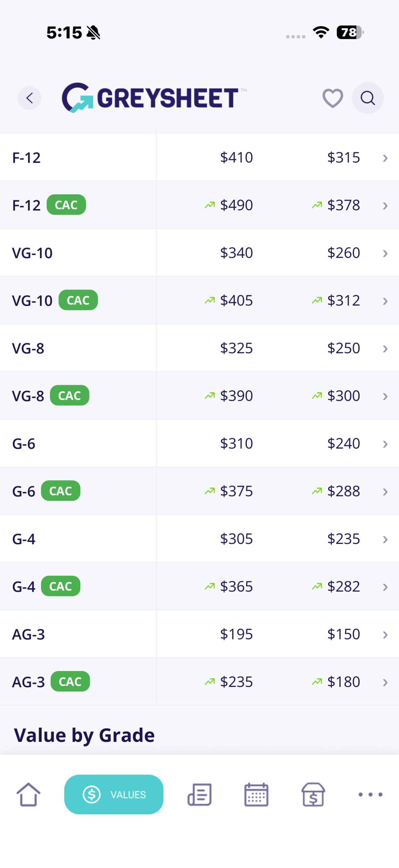Select the G-4 $305 price
The width and height of the screenshot is (399, 868).
[236, 539]
